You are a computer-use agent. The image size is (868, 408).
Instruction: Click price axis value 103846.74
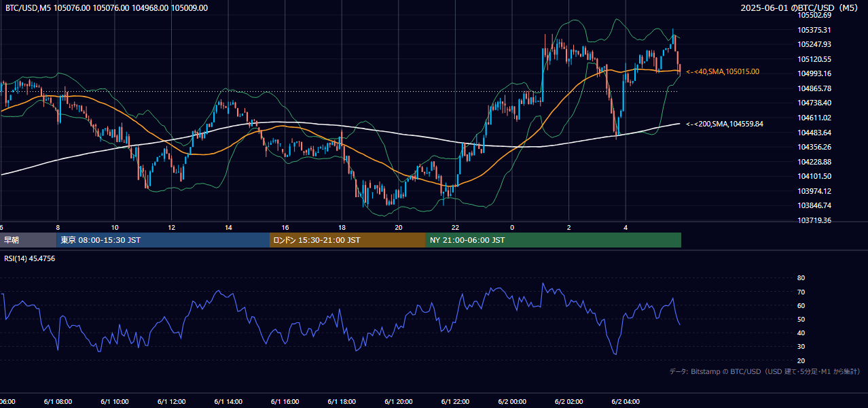coord(814,205)
